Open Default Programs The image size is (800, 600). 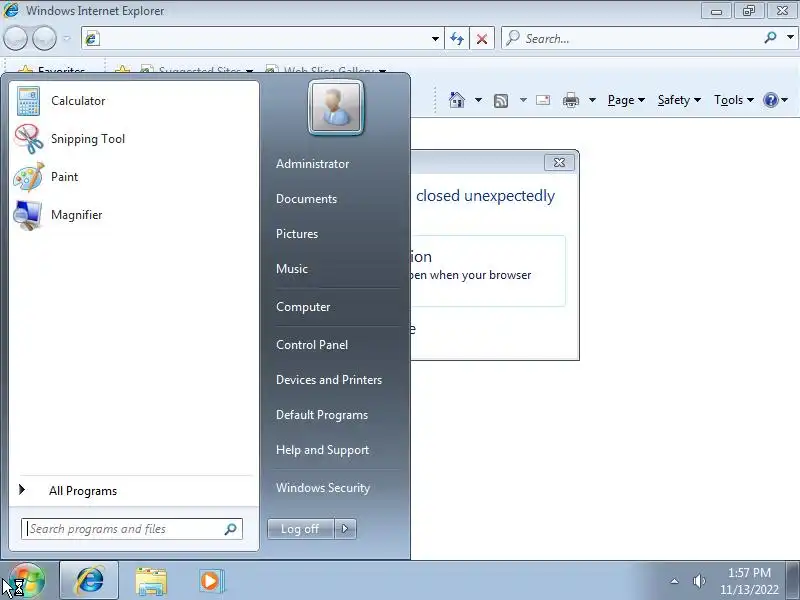[x=321, y=415]
